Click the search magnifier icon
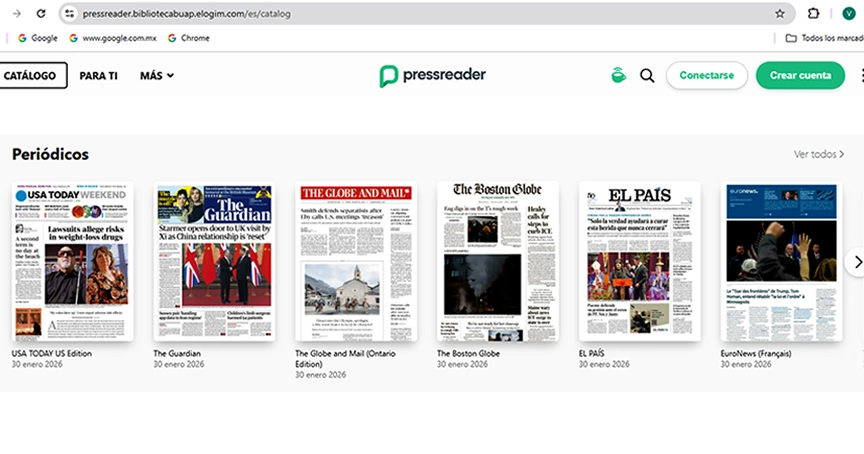Image resolution: width=864 pixels, height=454 pixels. [647, 75]
